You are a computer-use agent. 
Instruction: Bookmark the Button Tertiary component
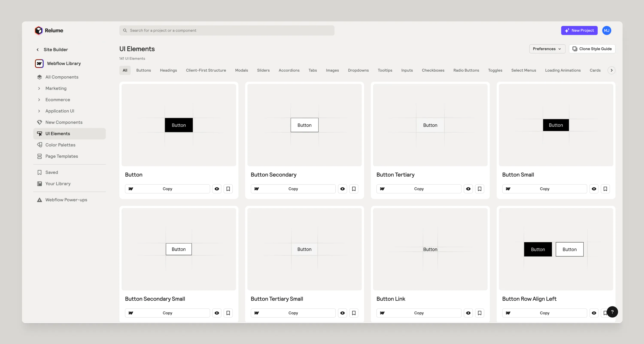click(480, 189)
